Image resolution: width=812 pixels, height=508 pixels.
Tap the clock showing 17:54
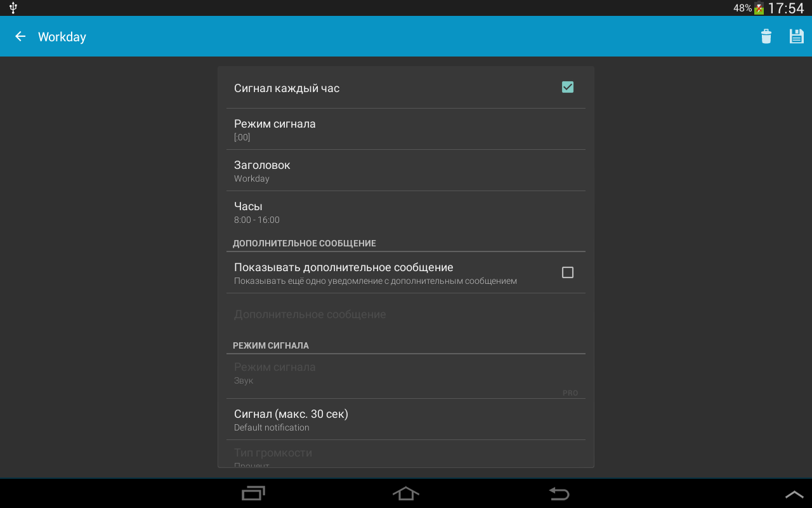785,8
